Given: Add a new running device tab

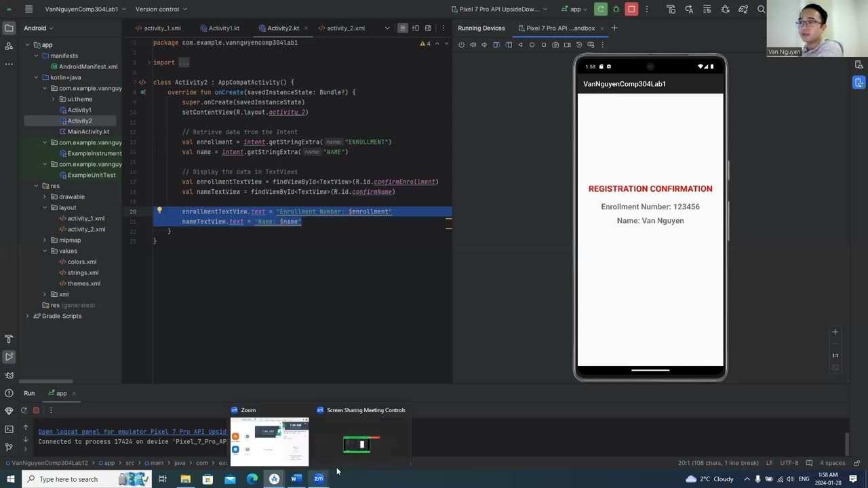Looking at the screenshot, I should pos(614,28).
